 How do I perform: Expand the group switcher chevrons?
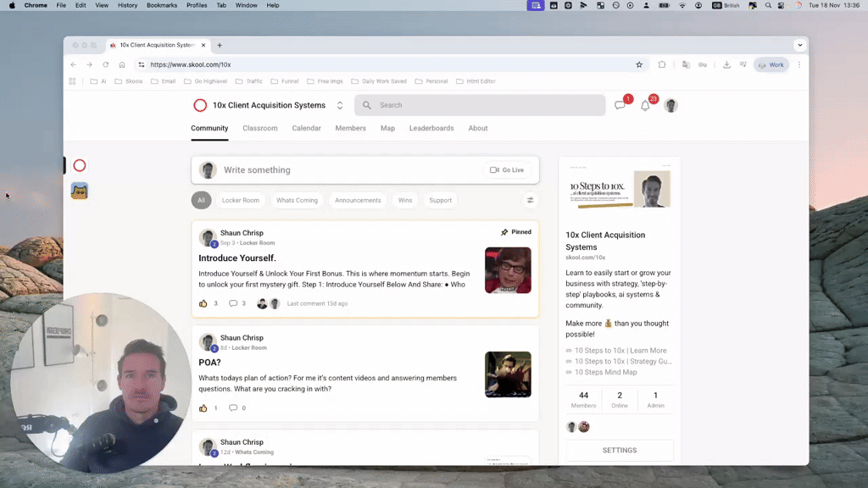pos(340,105)
